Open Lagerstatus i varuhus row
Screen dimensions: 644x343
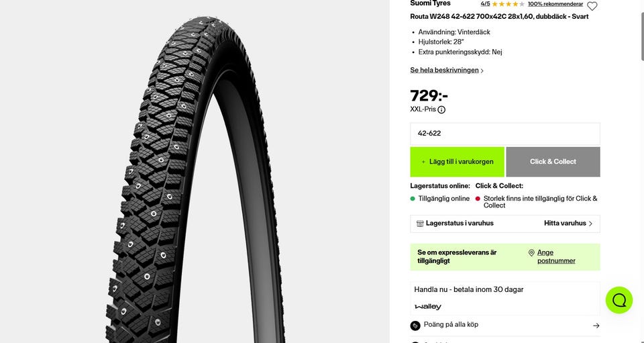(x=504, y=224)
